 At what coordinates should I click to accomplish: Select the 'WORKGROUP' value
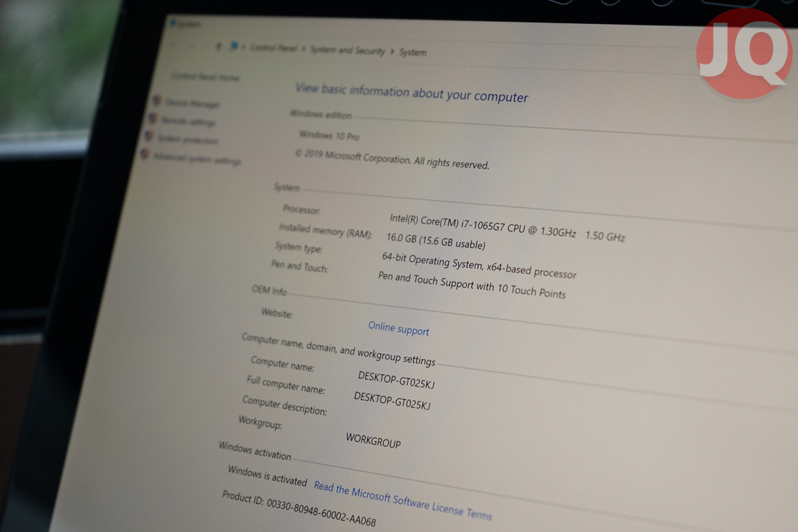pyautogui.click(x=373, y=440)
